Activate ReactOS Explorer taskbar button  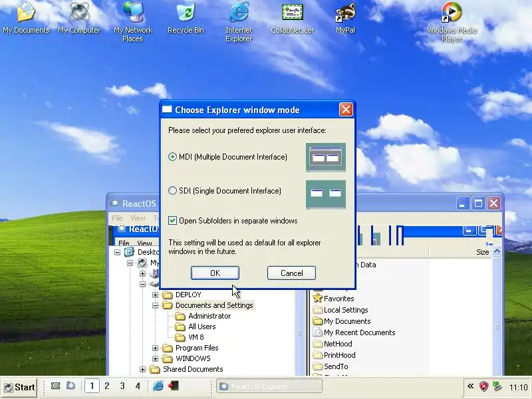coord(269,386)
